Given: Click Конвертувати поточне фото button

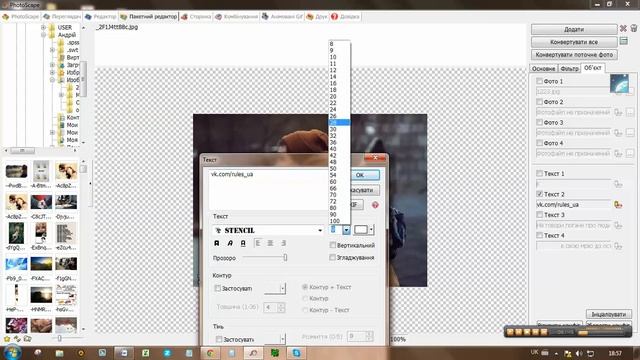Looking at the screenshot, I should click(x=574, y=55).
